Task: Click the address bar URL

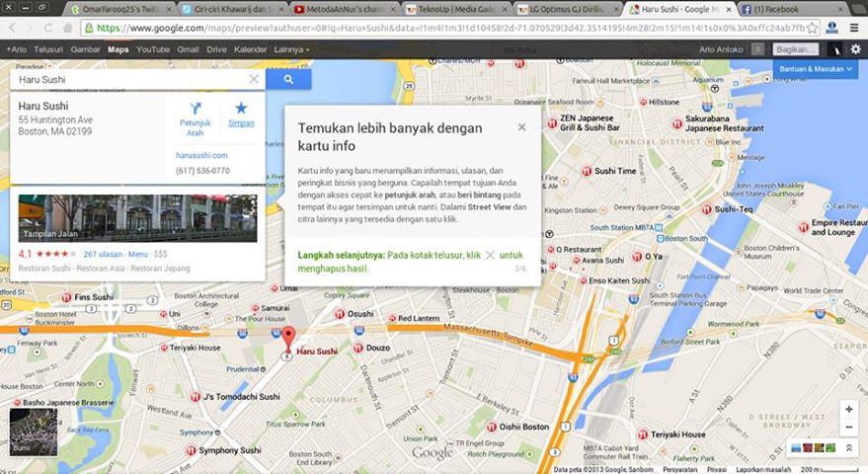Action: point(450,28)
